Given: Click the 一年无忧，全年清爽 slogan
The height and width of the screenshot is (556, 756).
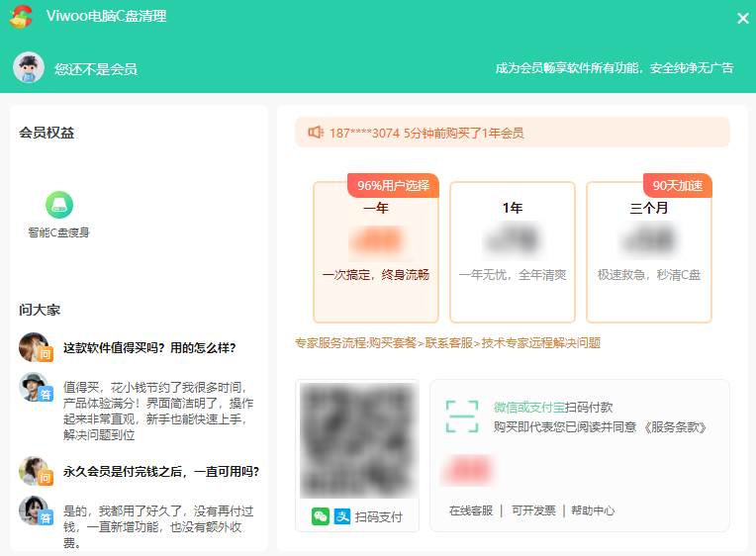Looking at the screenshot, I should tap(512, 275).
